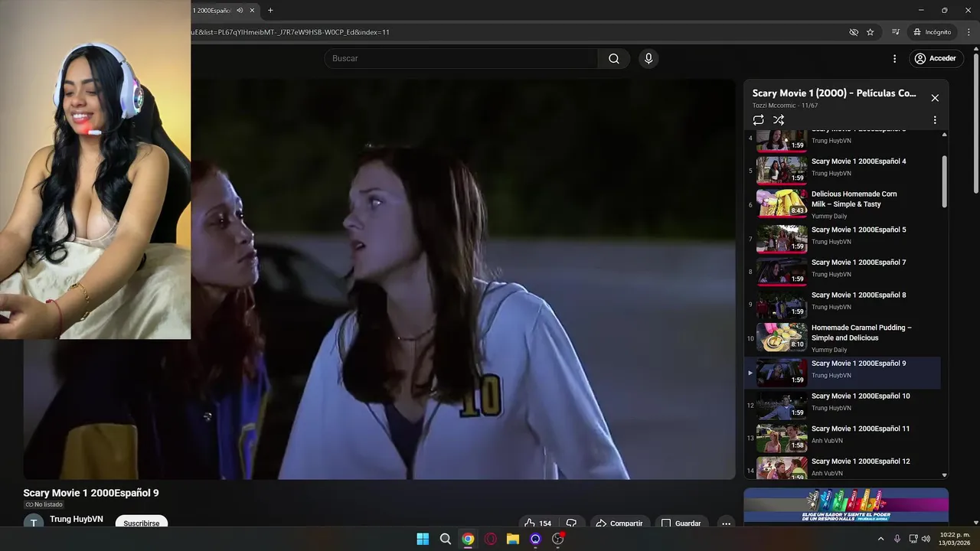Click thumbnail of Español 10 video
This screenshot has height=551, width=980.
(782, 405)
